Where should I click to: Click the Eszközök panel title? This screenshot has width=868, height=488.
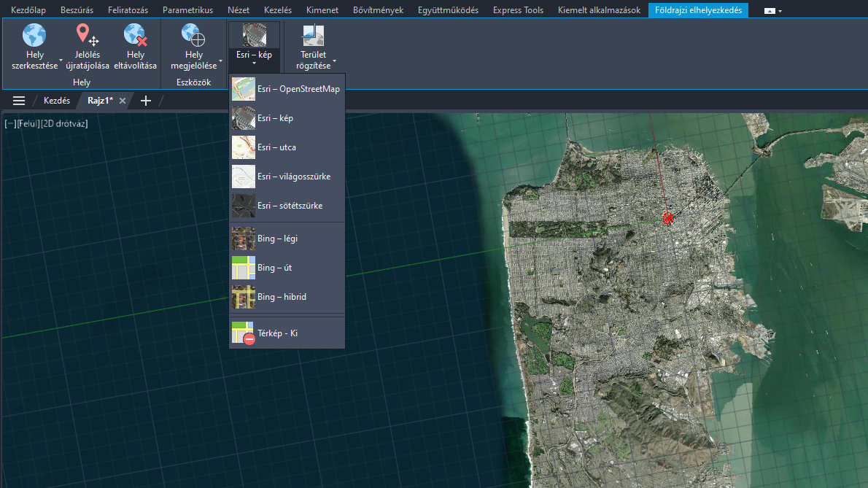(193, 82)
